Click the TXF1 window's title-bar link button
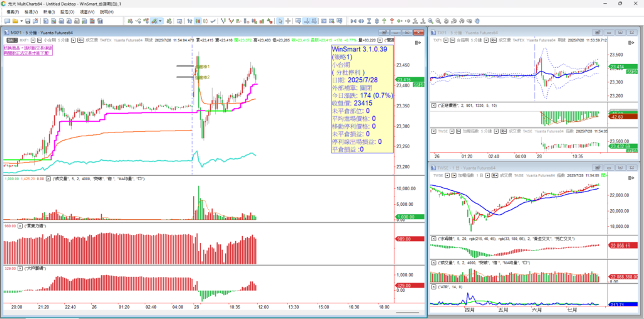 (x=597, y=33)
